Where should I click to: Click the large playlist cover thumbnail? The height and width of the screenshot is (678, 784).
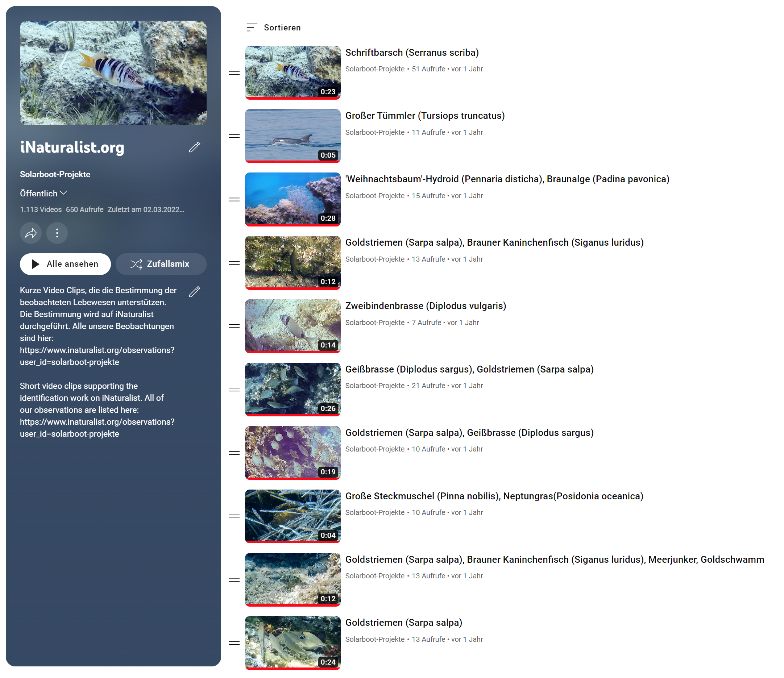113,72
